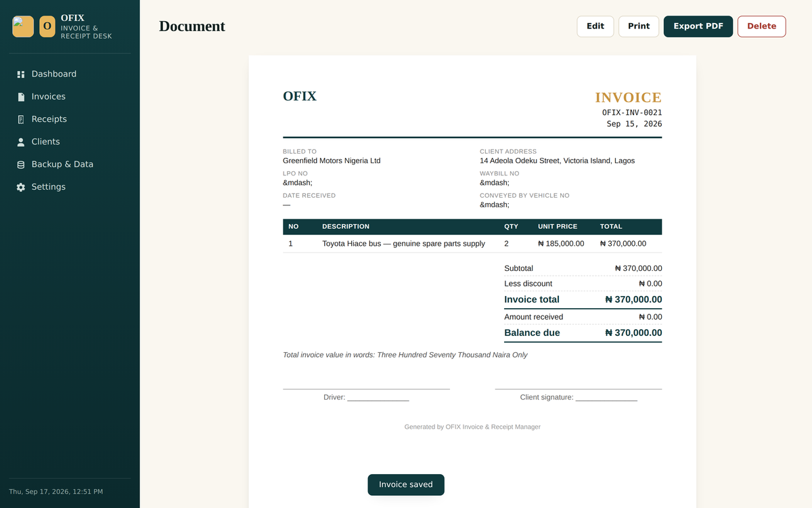The height and width of the screenshot is (508, 812).
Task: Click the yellow O logo badge
Action: tap(47, 26)
